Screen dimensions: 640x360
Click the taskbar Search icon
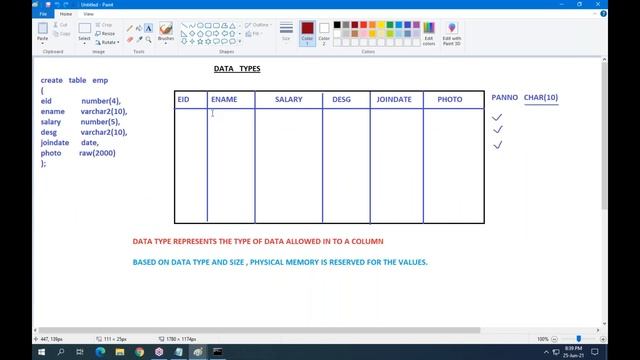(x=61, y=352)
